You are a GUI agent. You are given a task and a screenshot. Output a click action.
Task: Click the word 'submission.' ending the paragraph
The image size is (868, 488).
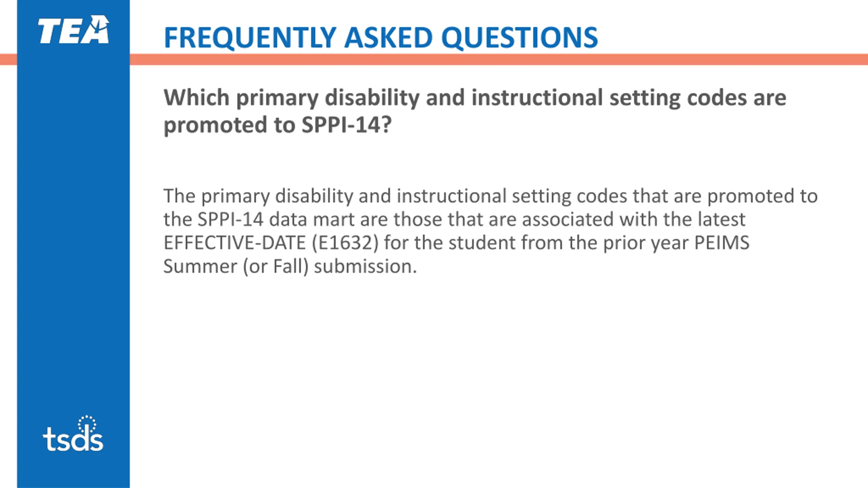pos(366,266)
